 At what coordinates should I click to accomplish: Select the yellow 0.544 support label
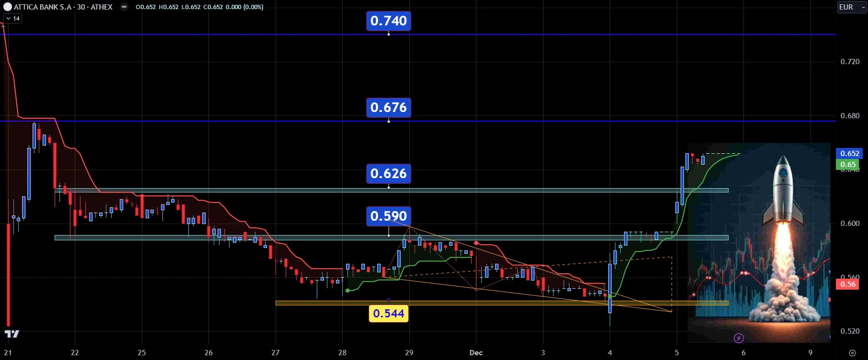389,314
